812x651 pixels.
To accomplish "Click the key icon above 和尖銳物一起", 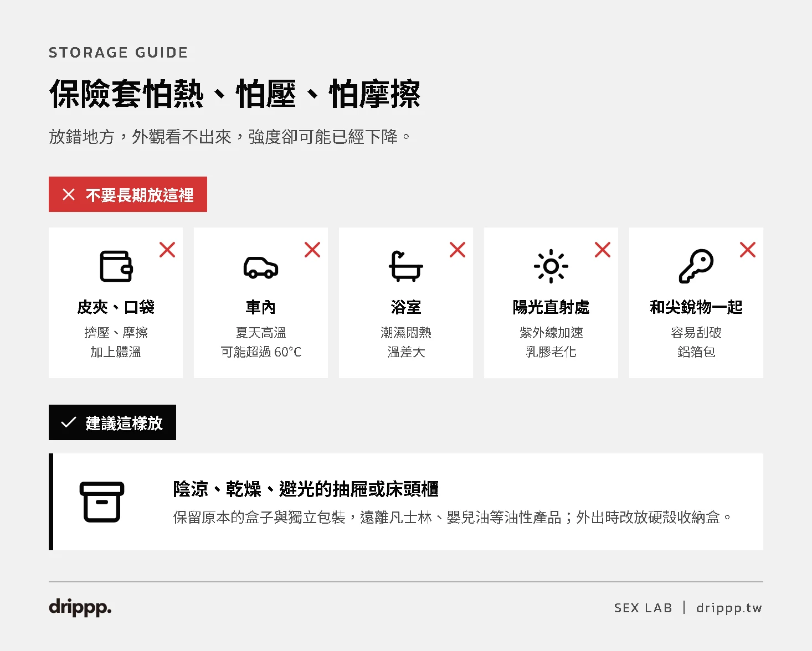I will click(x=696, y=266).
